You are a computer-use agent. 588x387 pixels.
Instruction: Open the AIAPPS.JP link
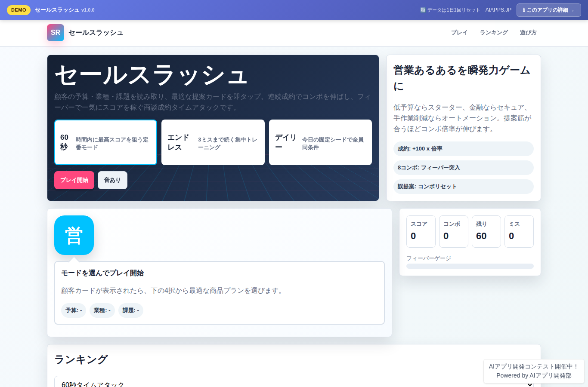498,10
